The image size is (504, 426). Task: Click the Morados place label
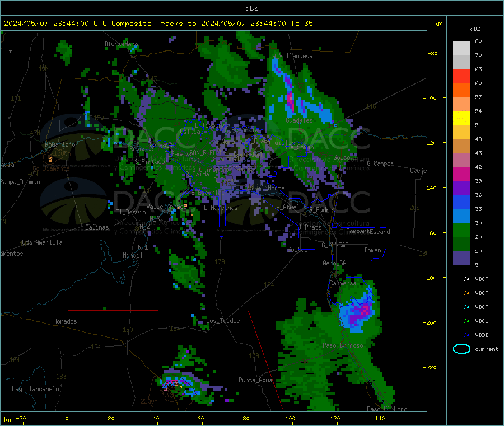65,321
